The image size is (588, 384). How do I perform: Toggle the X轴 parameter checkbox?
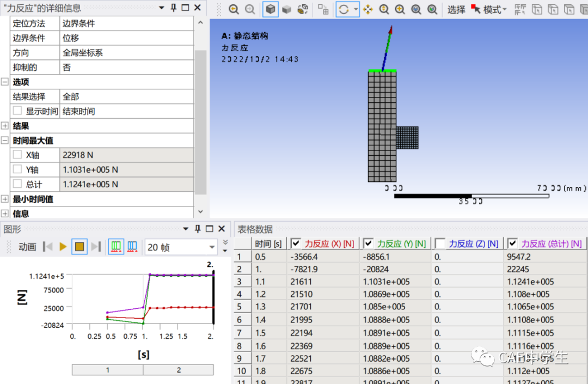point(17,155)
